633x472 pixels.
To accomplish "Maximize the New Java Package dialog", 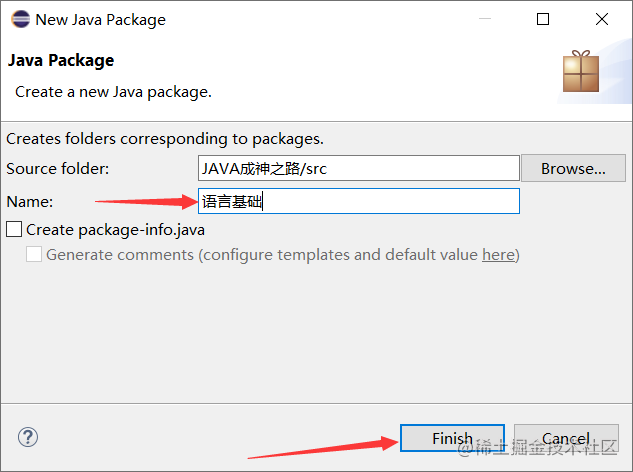I will 543,19.
